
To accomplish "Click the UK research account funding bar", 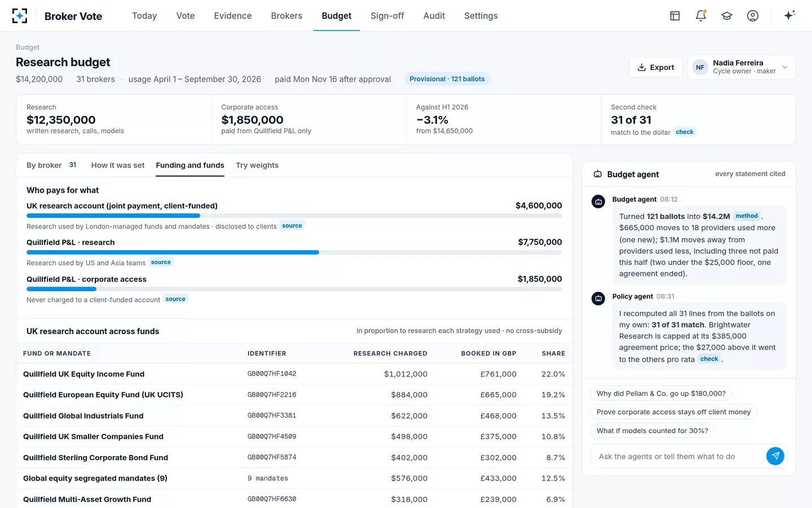I will coord(294,216).
